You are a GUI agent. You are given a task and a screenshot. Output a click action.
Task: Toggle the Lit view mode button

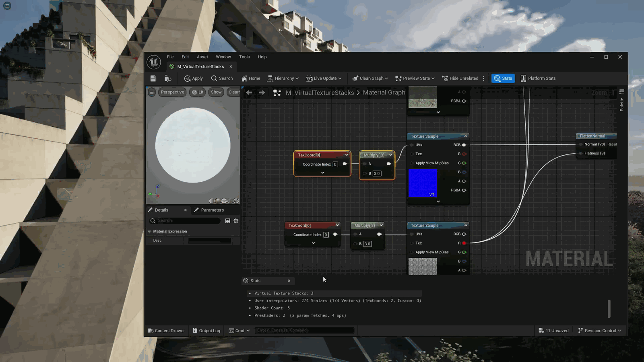pos(197,92)
